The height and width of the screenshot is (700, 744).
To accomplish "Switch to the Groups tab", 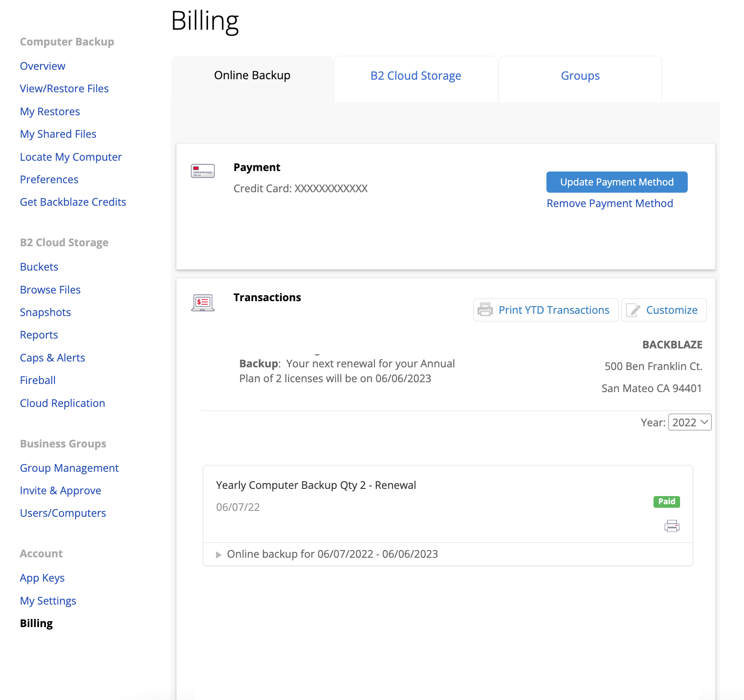I will (580, 76).
